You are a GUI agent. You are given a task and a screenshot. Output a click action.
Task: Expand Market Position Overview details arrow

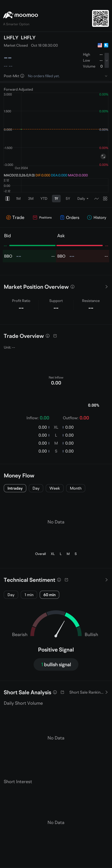[x=107, y=287]
